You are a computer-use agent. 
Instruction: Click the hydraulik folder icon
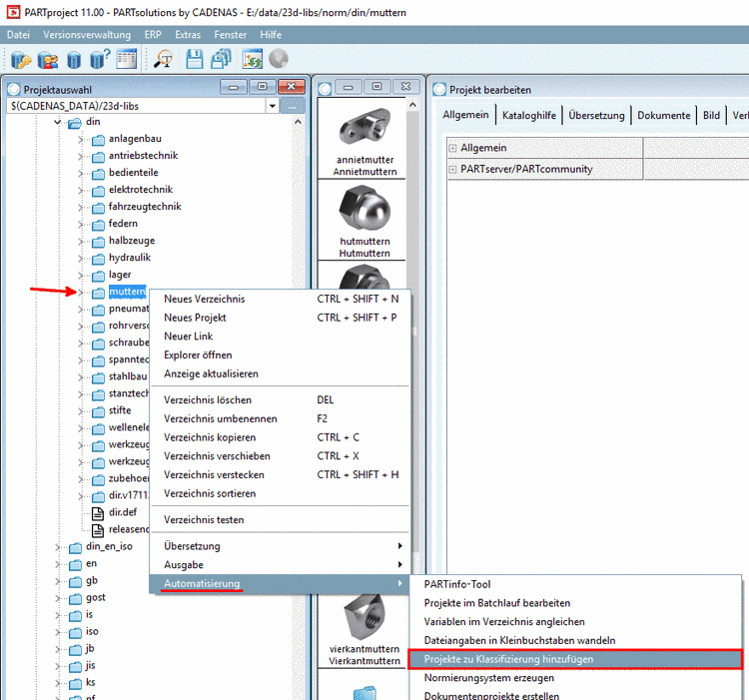[x=98, y=259]
